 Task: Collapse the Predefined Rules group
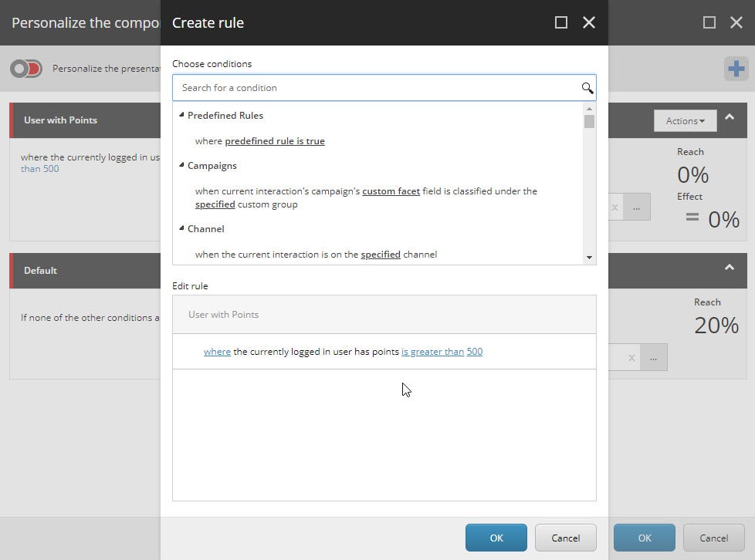click(x=181, y=115)
